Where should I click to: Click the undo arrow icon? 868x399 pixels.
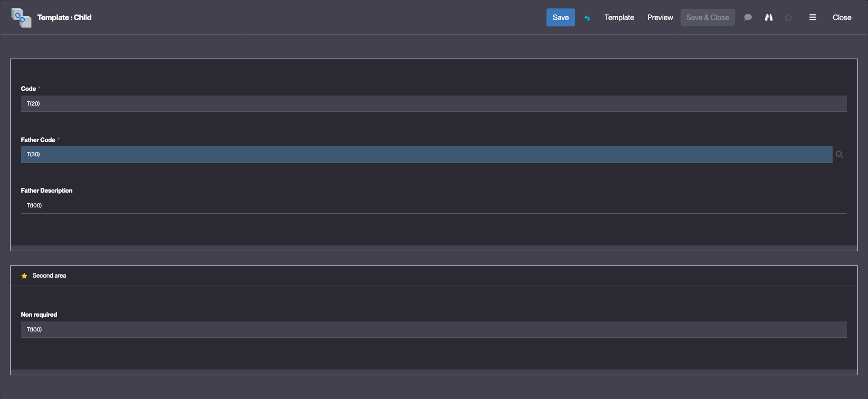pyautogui.click(x=587, y=18)
